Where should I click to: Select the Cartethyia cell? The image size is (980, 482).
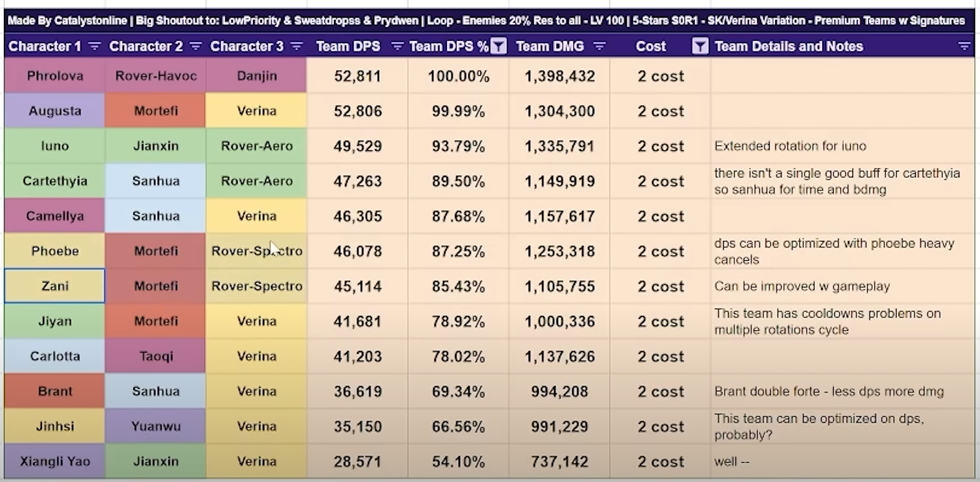point(54,181)
